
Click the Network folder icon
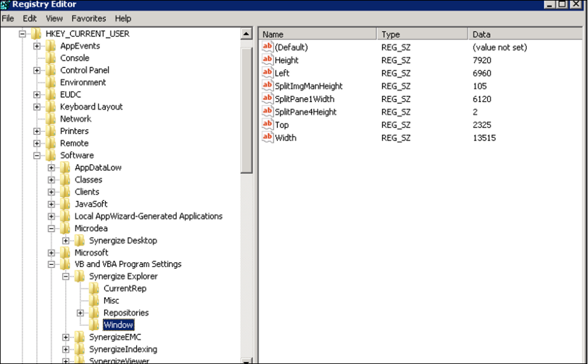click(50, 119)
